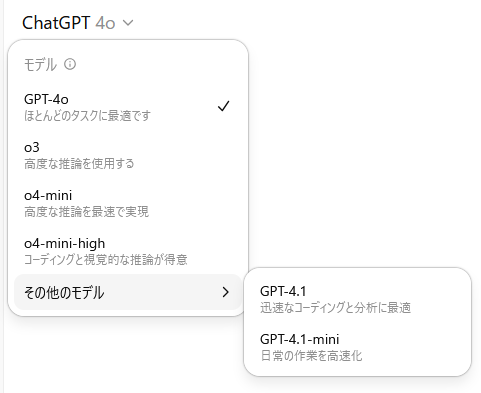Click the 高度な推論を最速で実現 description
This screenshot has width=481, height=393.
tap(86, 211)
